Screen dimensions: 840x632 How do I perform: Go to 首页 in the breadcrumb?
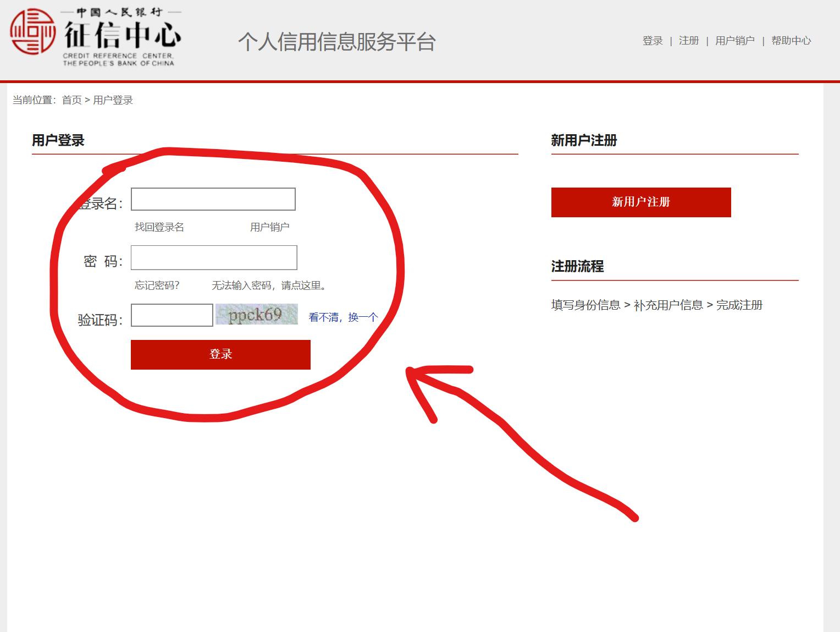[x=71, y=100]
